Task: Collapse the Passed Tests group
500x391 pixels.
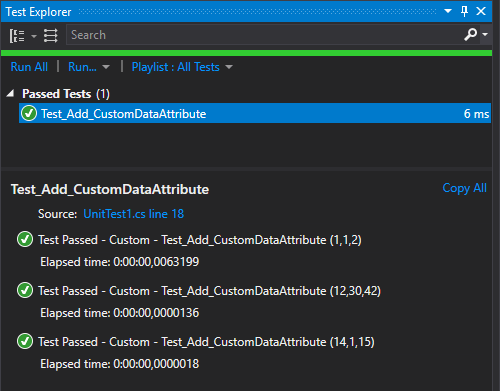Action: tap(10, 93)
